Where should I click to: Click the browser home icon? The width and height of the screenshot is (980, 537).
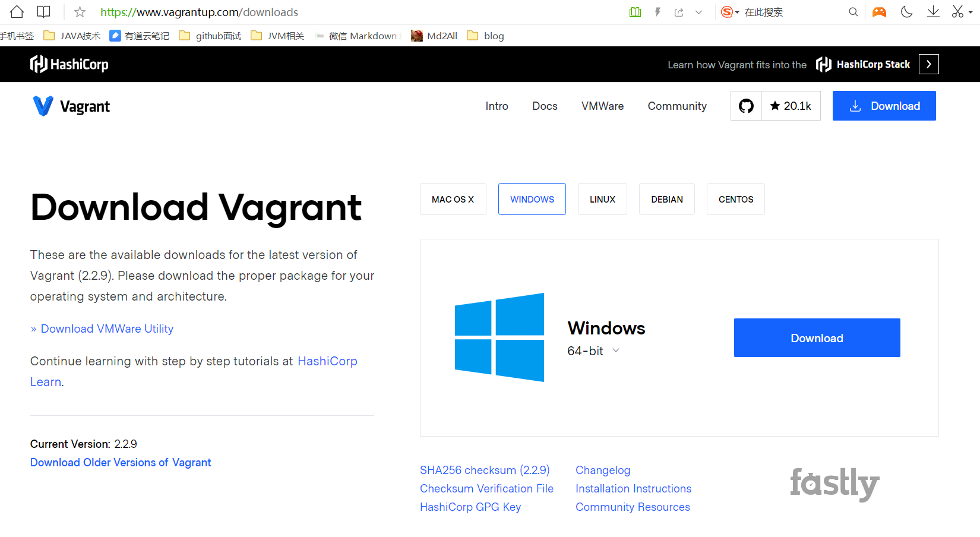[17, 12]
